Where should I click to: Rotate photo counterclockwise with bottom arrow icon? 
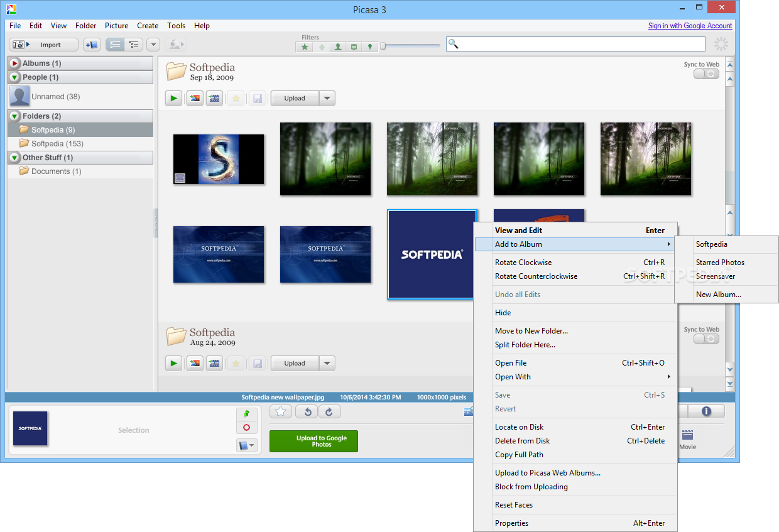(307, 411)
